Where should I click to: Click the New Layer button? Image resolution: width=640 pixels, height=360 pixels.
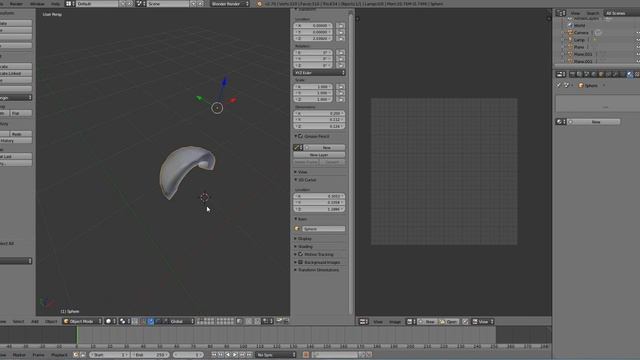point(319,155)
